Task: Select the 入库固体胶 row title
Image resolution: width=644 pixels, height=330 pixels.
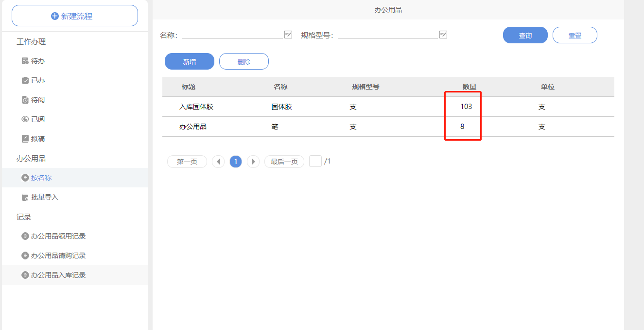Action: pos(196,107)
